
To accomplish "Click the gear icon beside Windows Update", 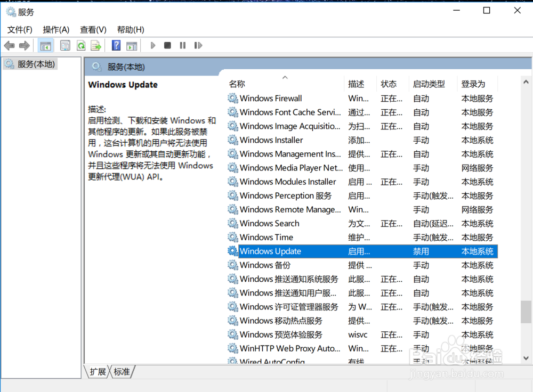I will (232, 251).
